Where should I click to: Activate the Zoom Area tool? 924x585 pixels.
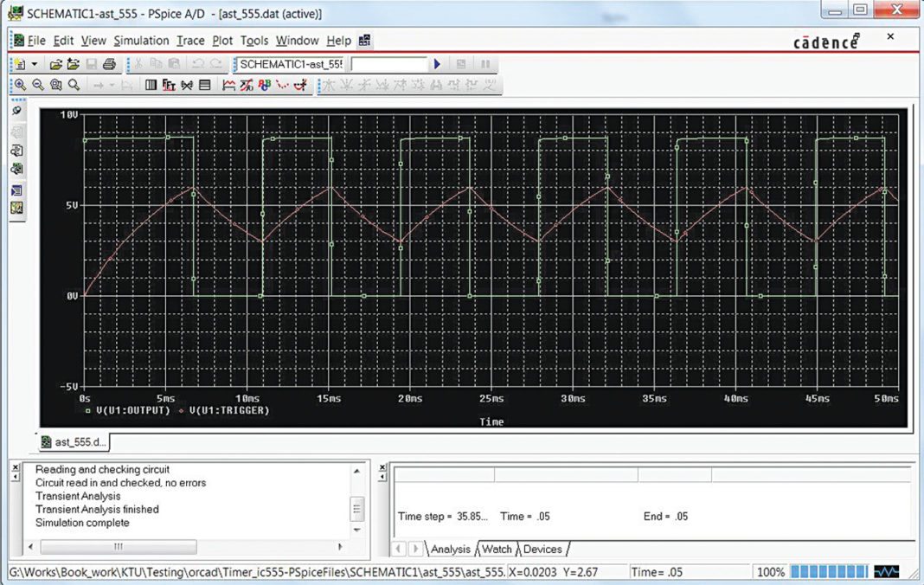tap(55, 84)
